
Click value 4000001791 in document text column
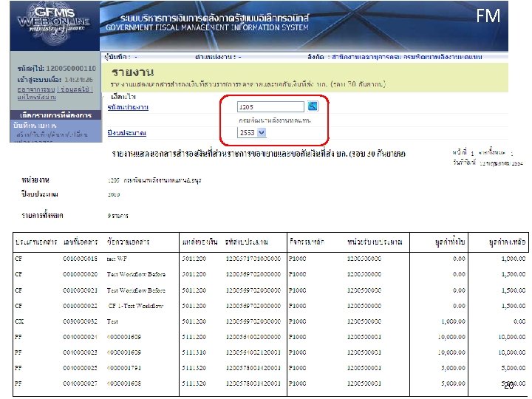[x=123, y=368]
